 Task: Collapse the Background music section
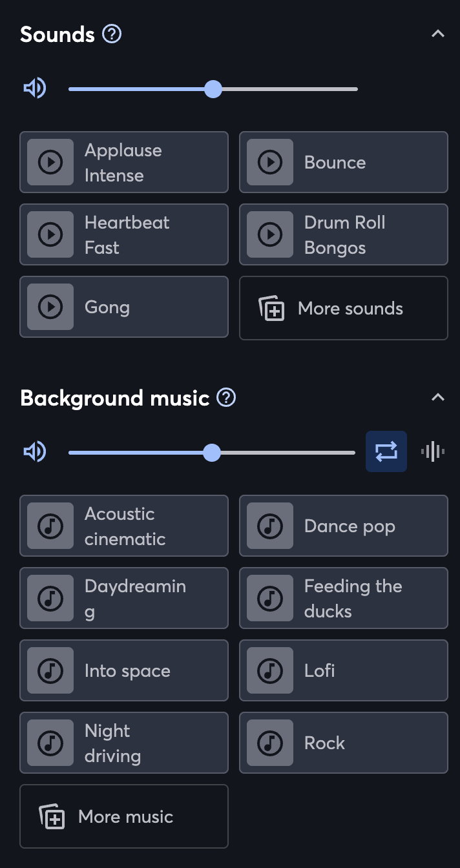tap(438, 398)
